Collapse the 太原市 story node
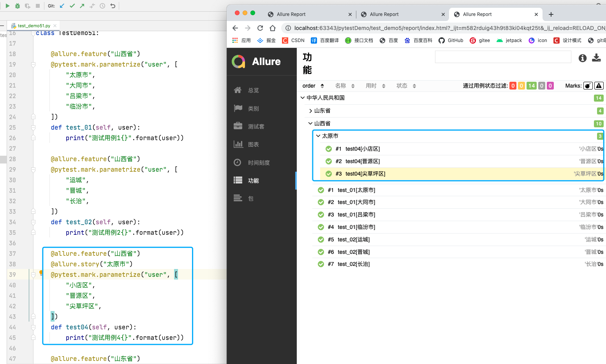Screen dimensions: 606x364 tap(460, 136)
